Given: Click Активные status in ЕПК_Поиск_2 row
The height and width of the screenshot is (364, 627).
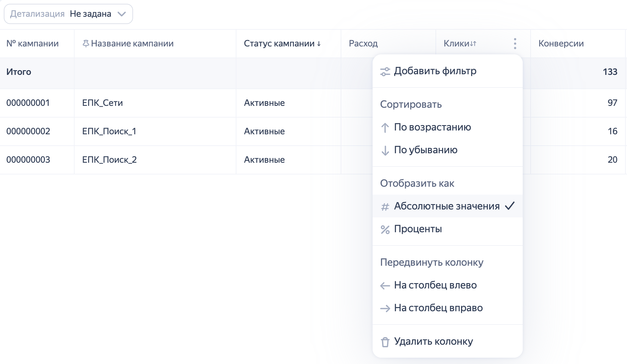Looking at the screenshot, I should click(264, 160).
